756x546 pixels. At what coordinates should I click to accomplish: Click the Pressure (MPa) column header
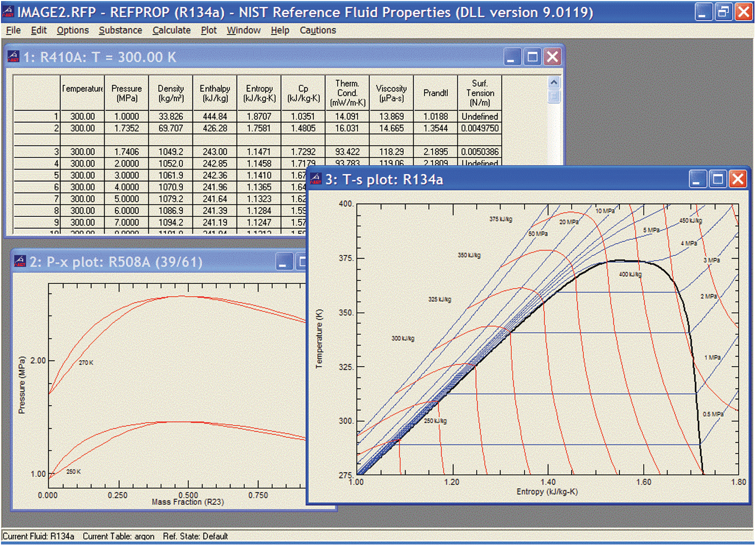coord(126,93)
